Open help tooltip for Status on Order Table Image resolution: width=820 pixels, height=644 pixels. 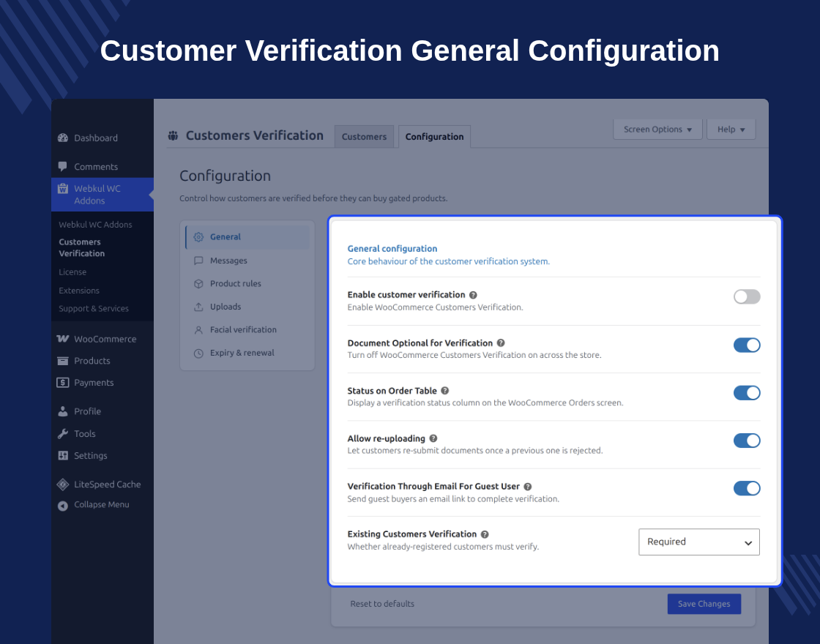coord(445,391)
